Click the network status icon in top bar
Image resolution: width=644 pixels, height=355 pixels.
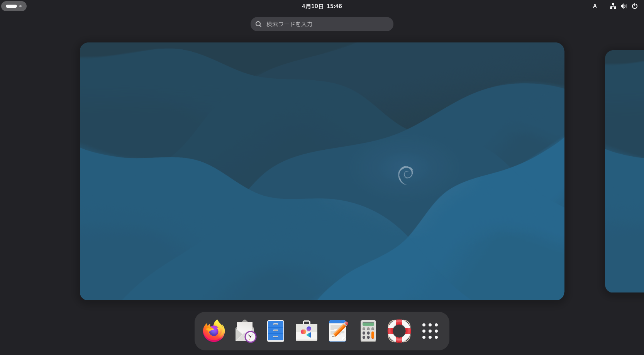tap(613, 6)
